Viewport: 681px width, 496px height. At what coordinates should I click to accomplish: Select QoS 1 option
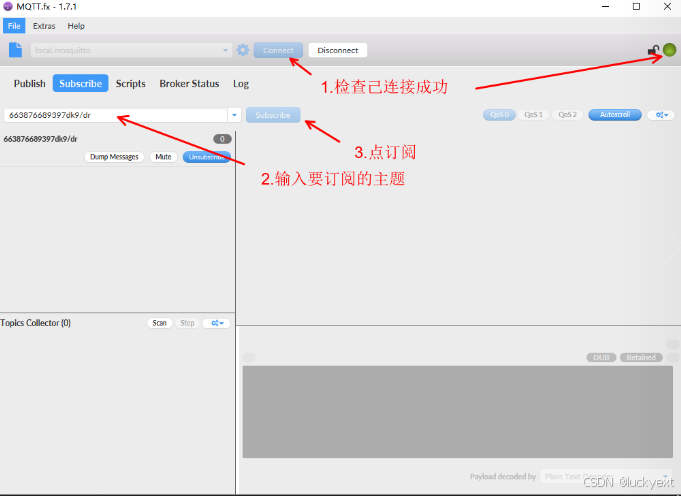click(x=533, y=115)
